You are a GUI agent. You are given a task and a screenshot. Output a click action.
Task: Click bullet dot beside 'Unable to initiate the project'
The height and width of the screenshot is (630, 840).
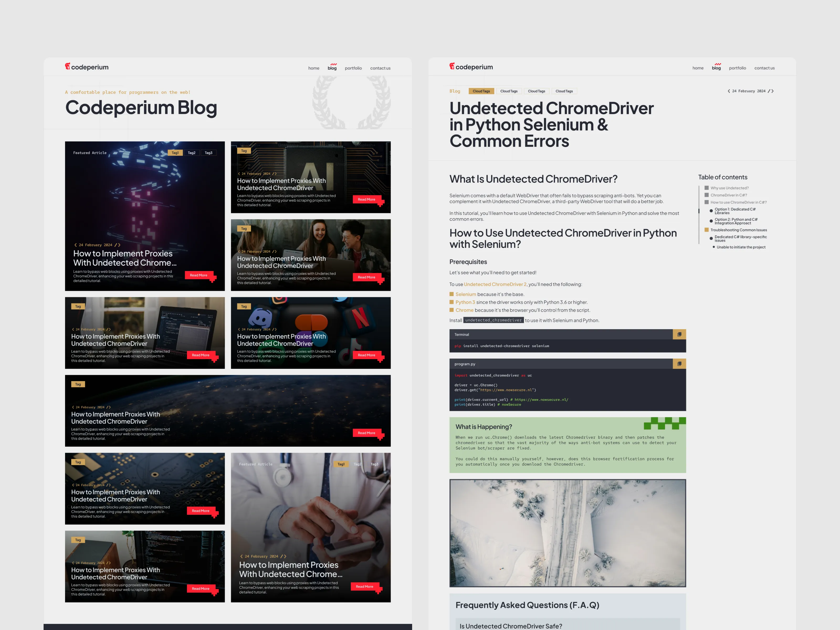(713, 247)
